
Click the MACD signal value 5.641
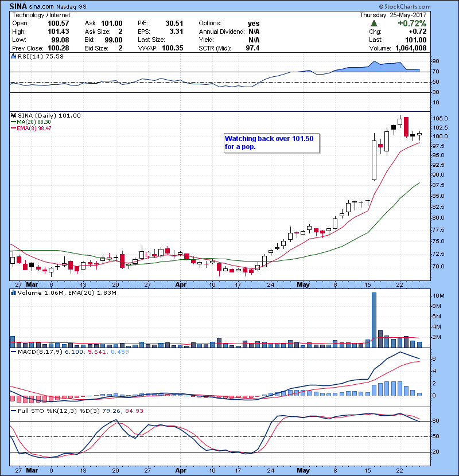click(x=96, y=352)
